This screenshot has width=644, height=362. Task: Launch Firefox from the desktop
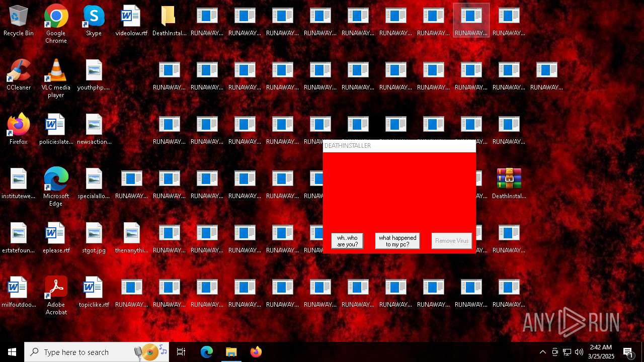19,130
